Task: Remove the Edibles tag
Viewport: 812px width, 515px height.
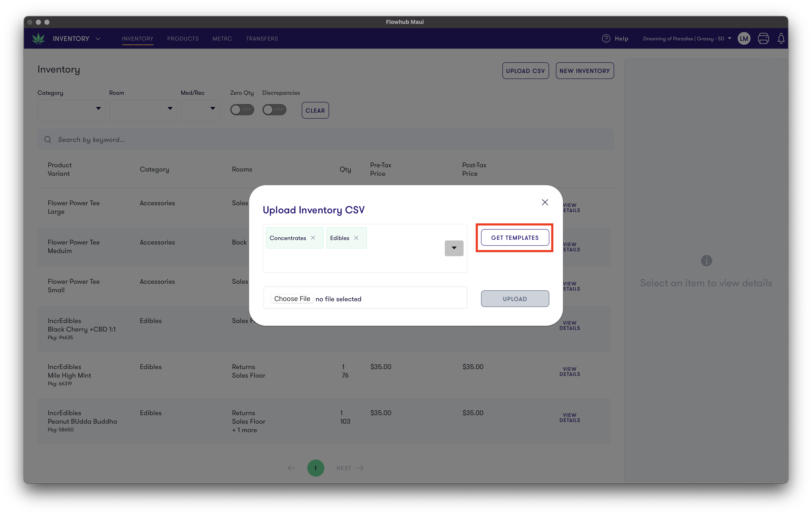Action: tap(356, 238)
